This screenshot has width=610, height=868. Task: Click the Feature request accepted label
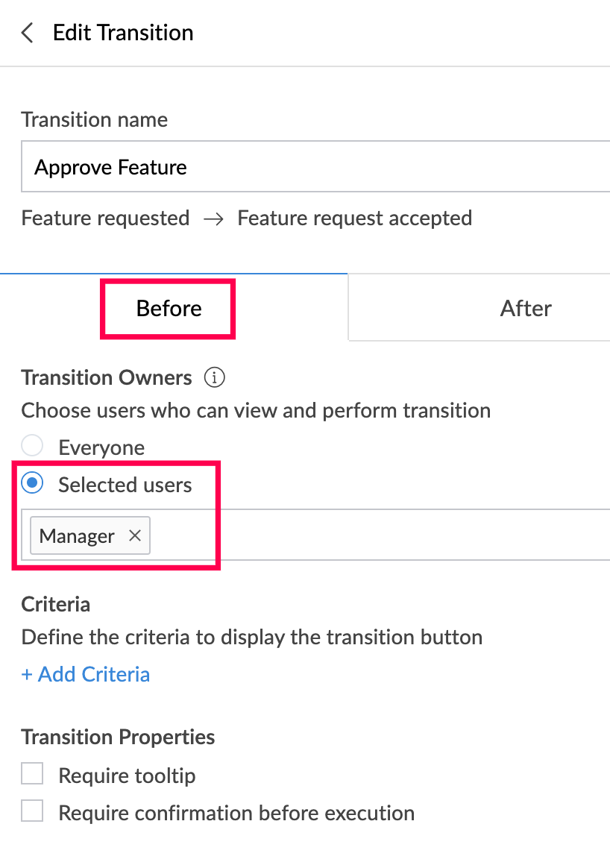[354, 218]
